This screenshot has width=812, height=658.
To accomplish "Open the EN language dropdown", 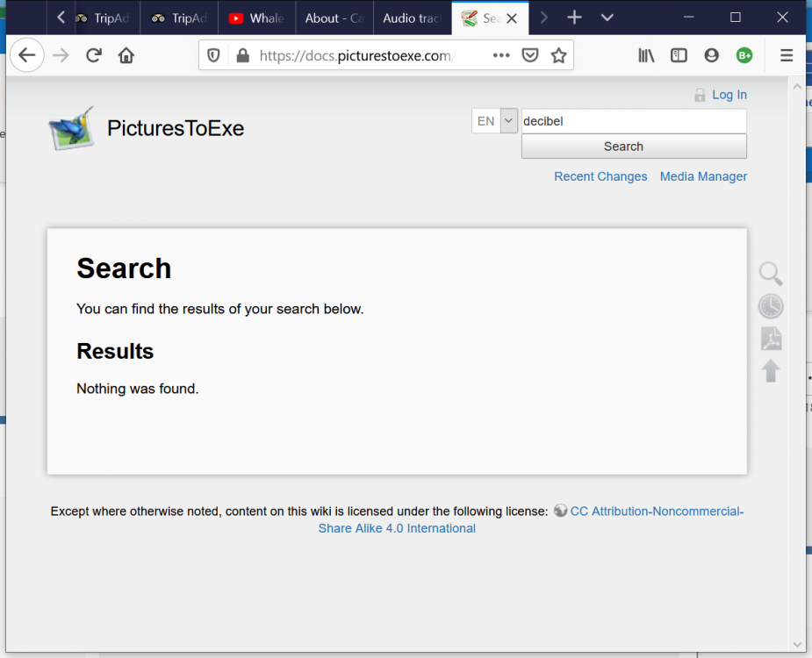I will (x=508, y=121).
